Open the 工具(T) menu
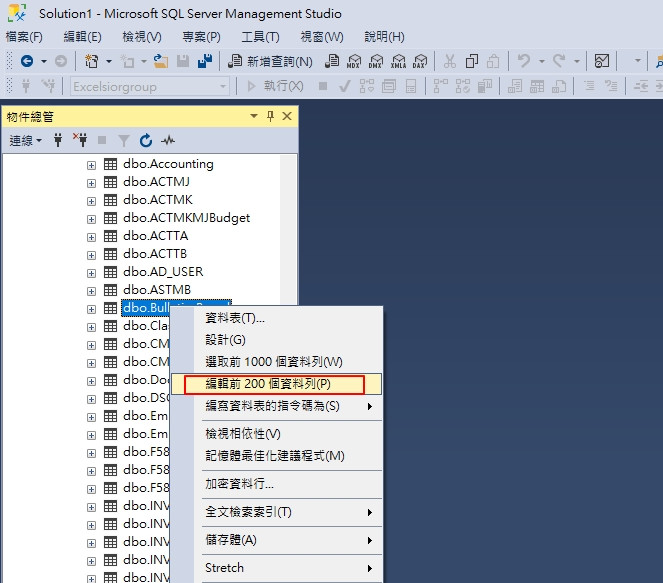The height and width of the screenshot is (583, 663). click(260, 37)
